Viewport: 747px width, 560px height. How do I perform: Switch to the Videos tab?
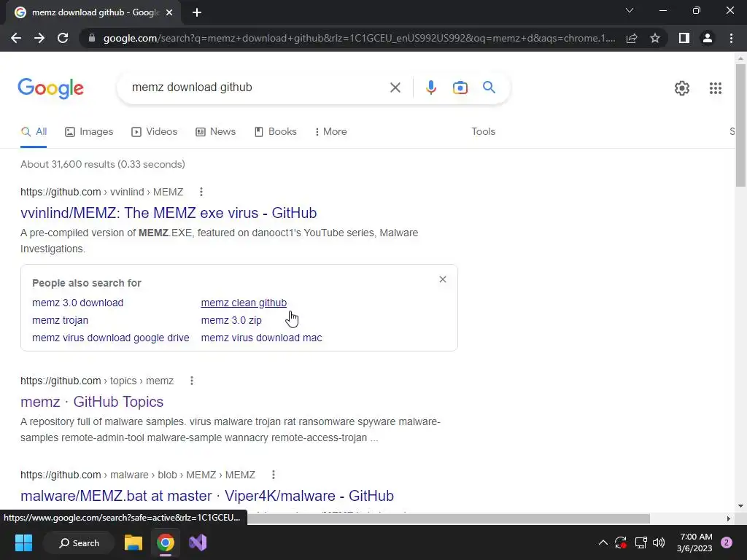pyautogui.click(x=155, y=132)
